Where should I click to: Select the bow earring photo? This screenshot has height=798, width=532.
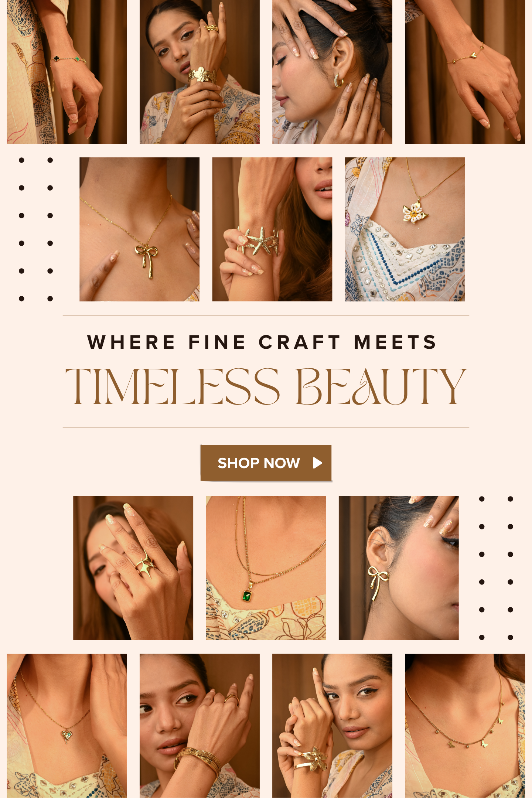(x=399, y=568)
